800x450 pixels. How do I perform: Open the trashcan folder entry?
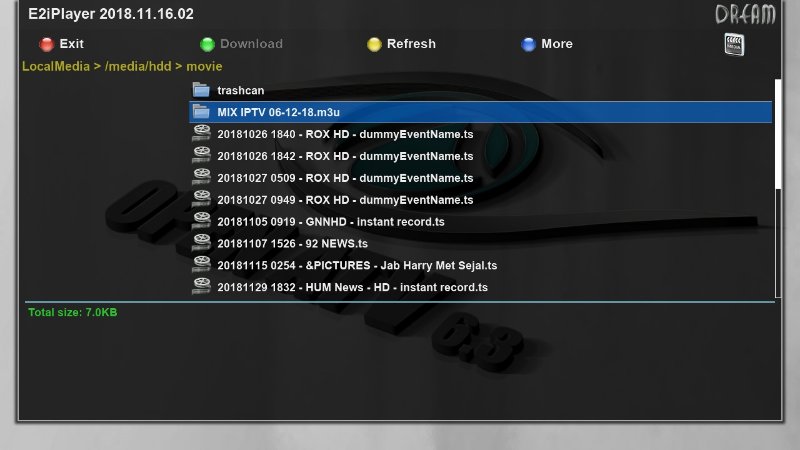(x=481, y=90)
